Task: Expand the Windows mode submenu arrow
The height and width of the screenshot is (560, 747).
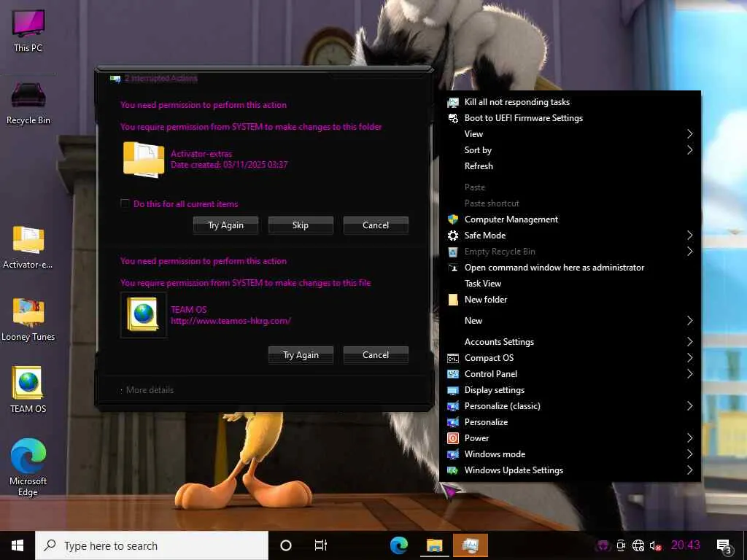Action: click(x=689, y=454)
